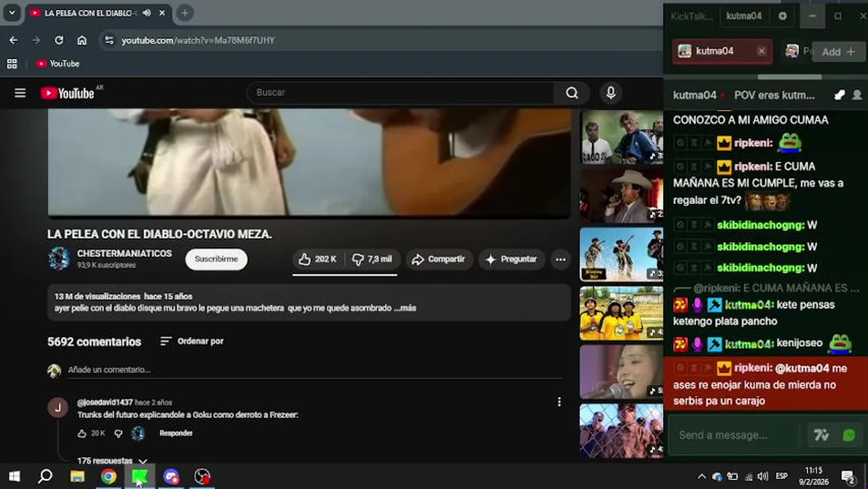Viewport: 868px width, 489px height.
Task: Open the volume control in system tray
Action: [763, 476]
